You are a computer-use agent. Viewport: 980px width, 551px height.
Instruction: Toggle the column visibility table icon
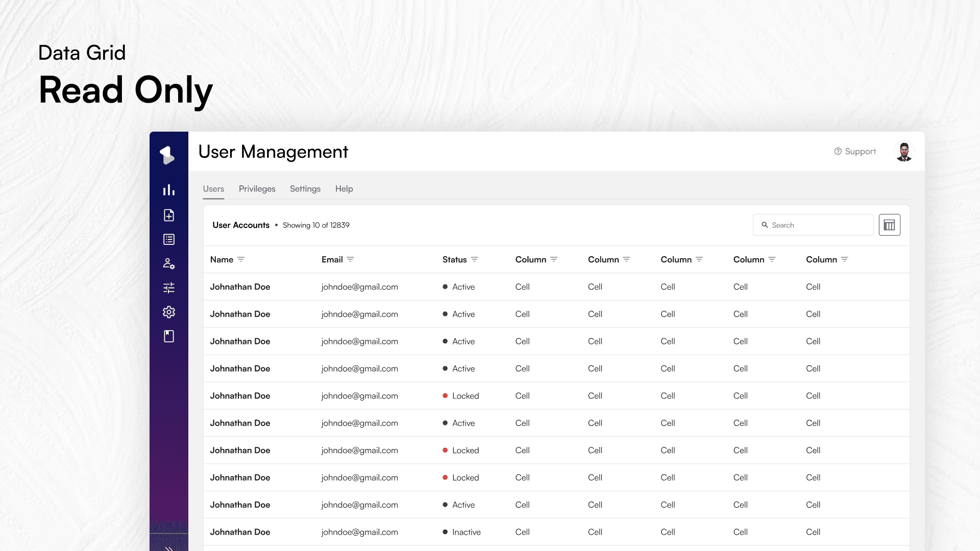(x=889, y=225)
